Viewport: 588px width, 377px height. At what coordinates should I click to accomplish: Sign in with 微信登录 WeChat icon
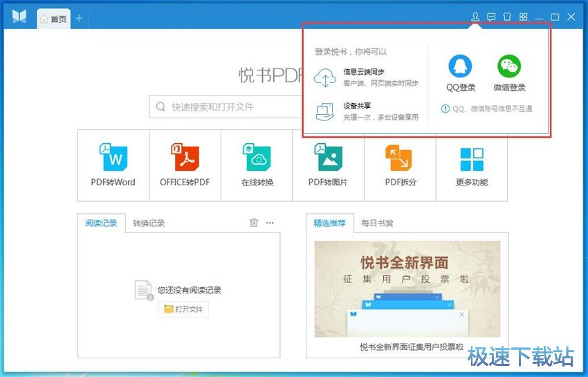509,66
